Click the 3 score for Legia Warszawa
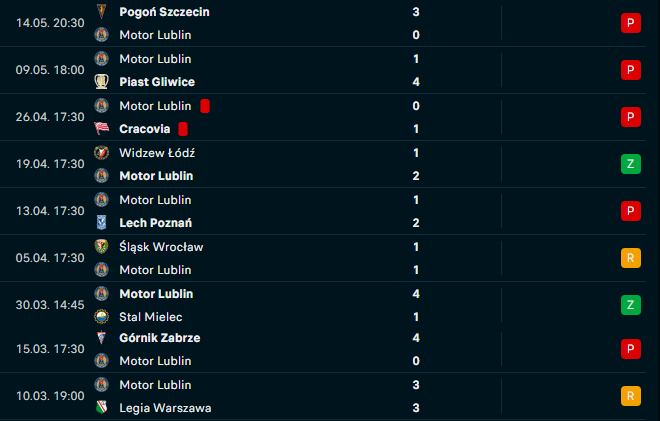 pos(415,408)
